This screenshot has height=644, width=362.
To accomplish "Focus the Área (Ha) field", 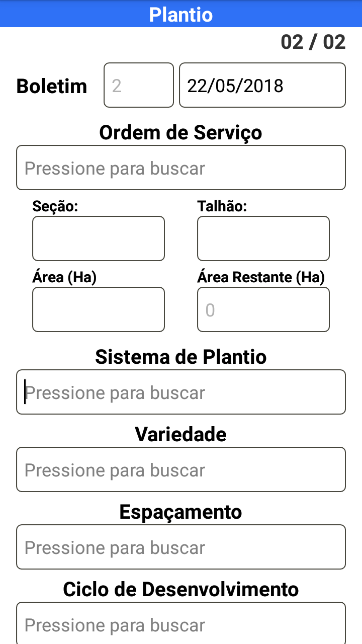I will 99,309.
